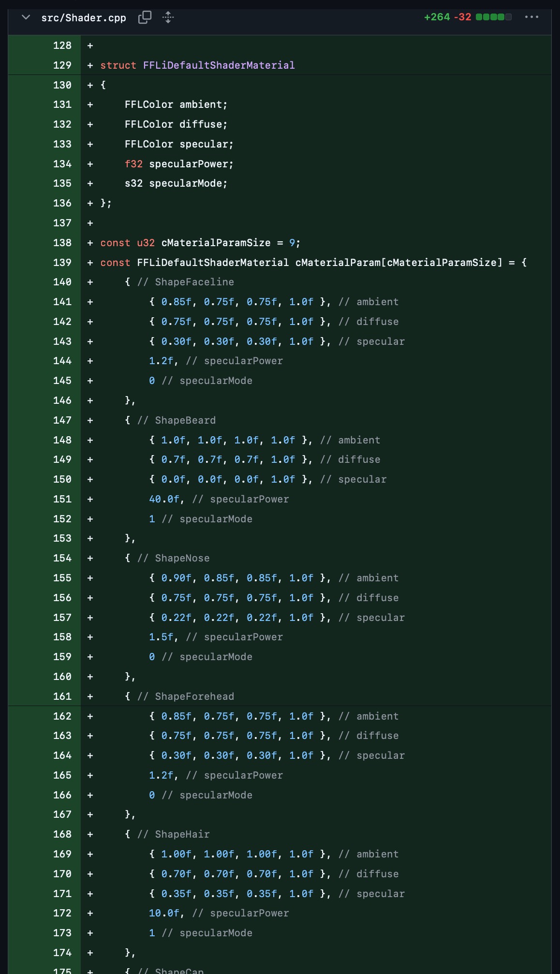Copy the src/Shader.cpp file path
The width and height of the screenshot is (560, 974).
tap(145, 17)
